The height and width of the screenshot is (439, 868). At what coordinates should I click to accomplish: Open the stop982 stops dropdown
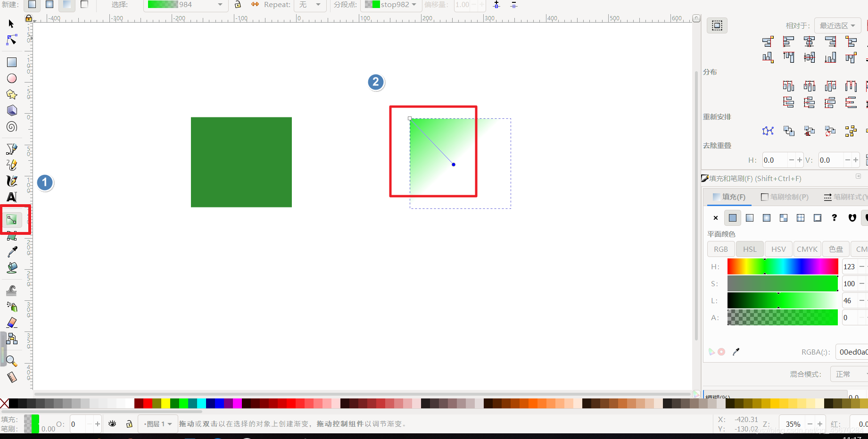[391, 5]
